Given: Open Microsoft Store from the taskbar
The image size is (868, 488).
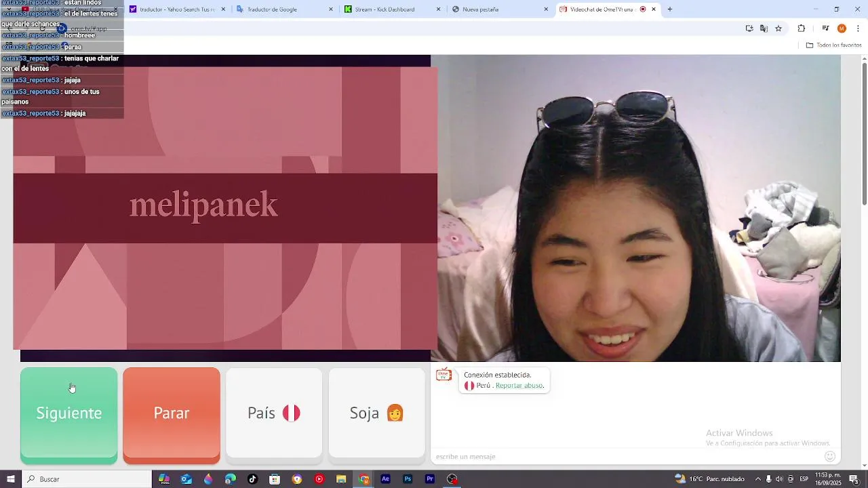Looking at the screenshot, I should point(275,479).
